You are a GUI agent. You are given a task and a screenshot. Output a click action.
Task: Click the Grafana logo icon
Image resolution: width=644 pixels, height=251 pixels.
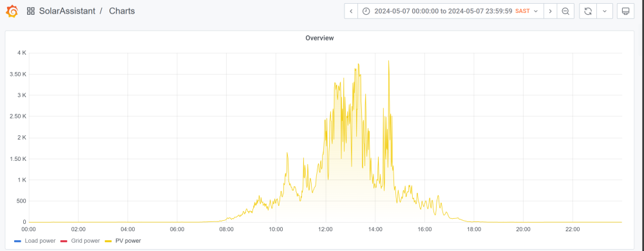12,11
